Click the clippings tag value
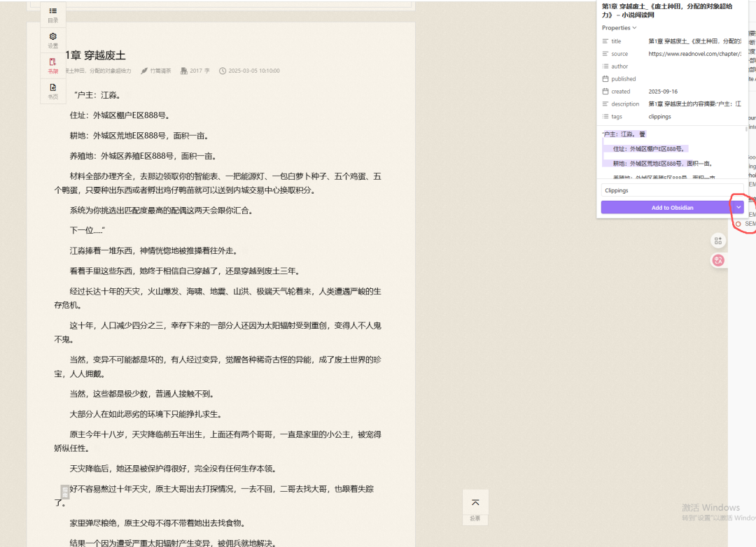 click(x=659, y=117)
